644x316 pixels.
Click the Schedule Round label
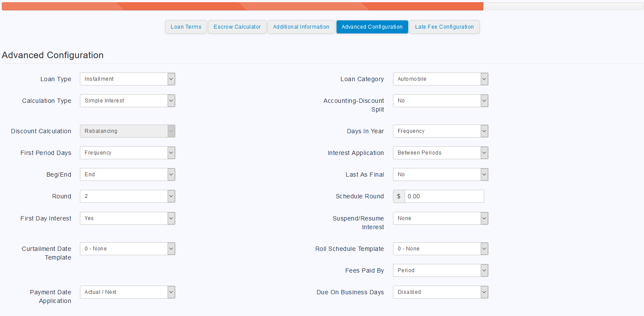click(360, 196)
